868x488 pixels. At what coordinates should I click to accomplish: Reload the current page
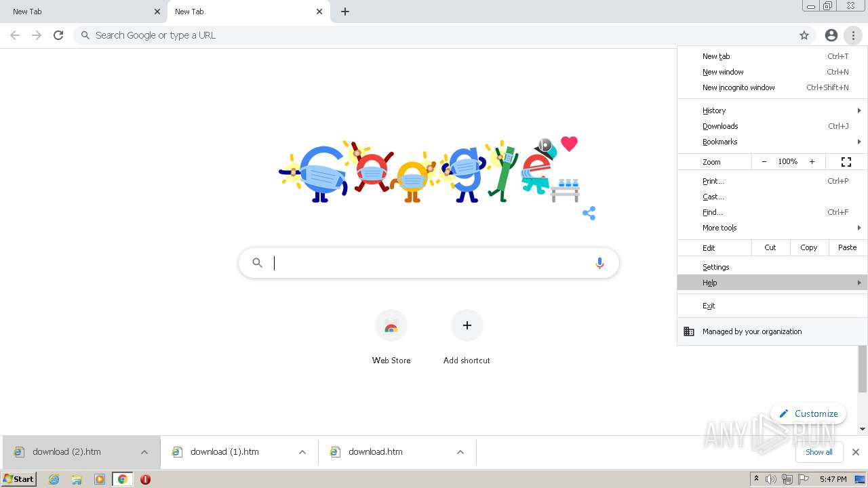click(x=58, y=35)
